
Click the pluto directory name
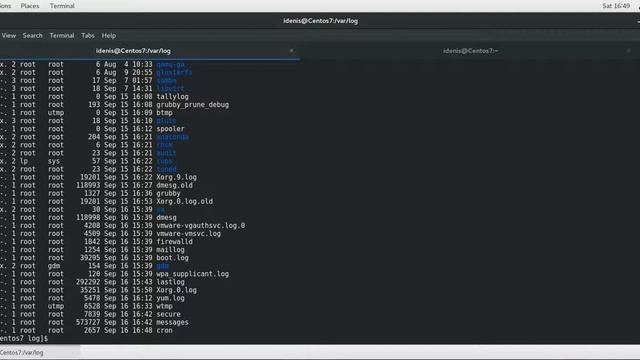click(167, 121)
